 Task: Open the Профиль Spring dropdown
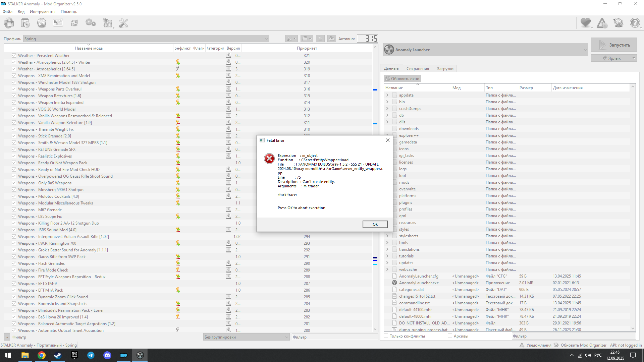pos(146,39)
